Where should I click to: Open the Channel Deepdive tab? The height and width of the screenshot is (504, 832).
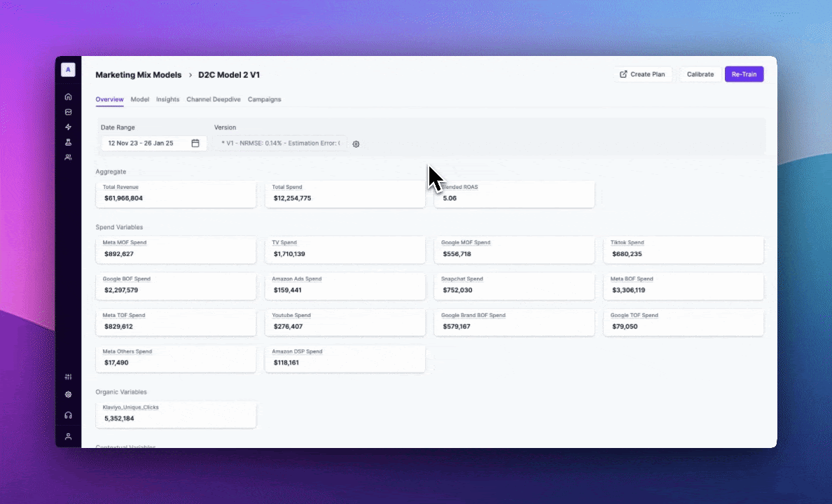pyautogui.click(x=213, y=99)
